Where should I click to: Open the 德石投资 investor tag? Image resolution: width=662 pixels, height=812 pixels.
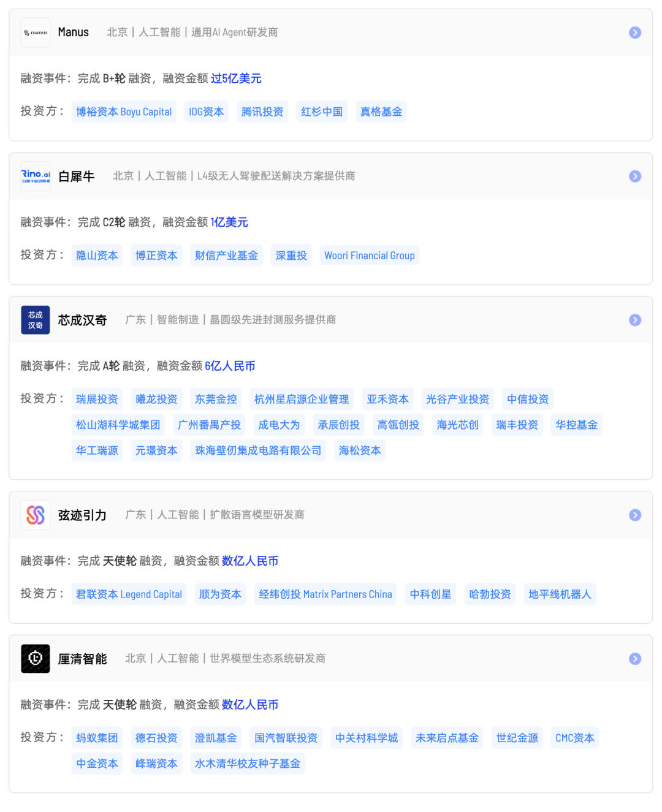pyautogui.click(x=156, y=738)
